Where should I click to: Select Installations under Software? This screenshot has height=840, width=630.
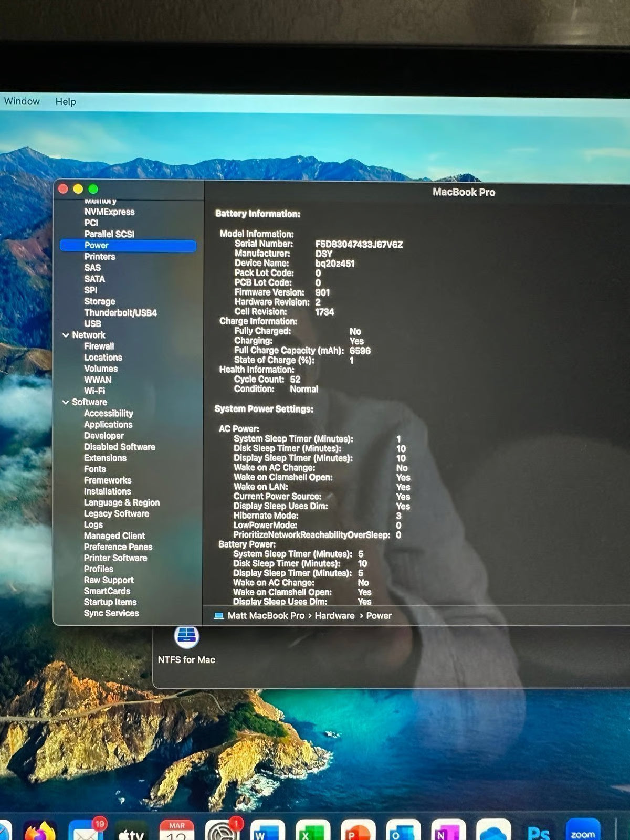click(108, 491)
